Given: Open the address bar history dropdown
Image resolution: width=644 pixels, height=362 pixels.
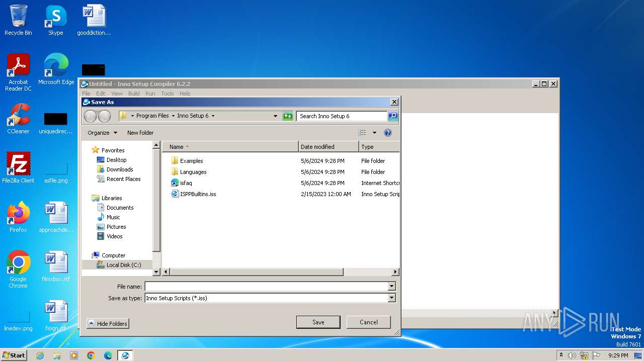Looking at the screenshot, I should click(275, 116).
